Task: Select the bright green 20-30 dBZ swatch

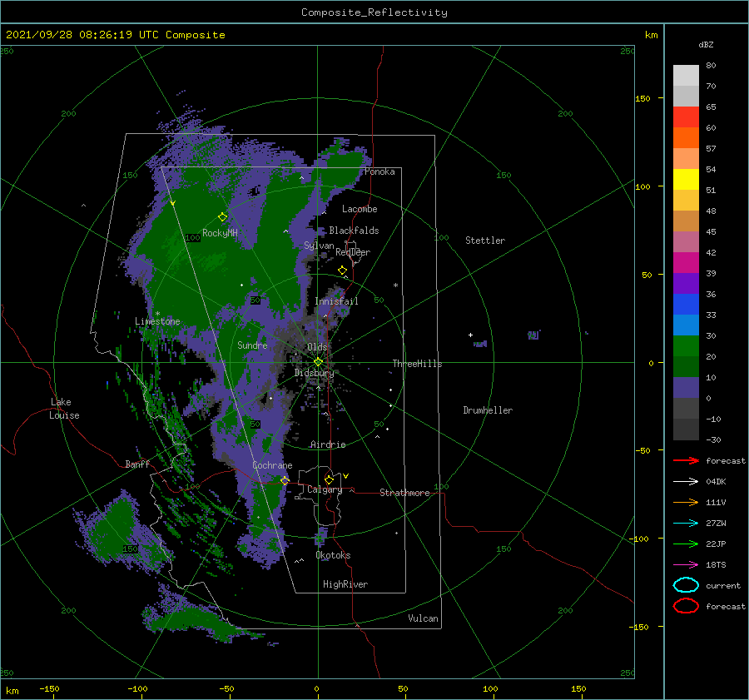Action: [686, 345]
